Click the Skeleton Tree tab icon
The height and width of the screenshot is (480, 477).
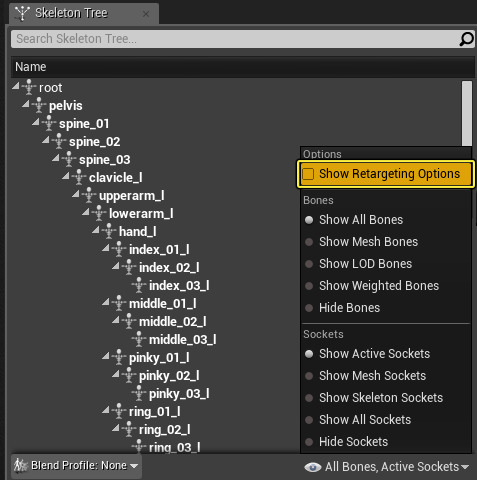click(22, 13)
